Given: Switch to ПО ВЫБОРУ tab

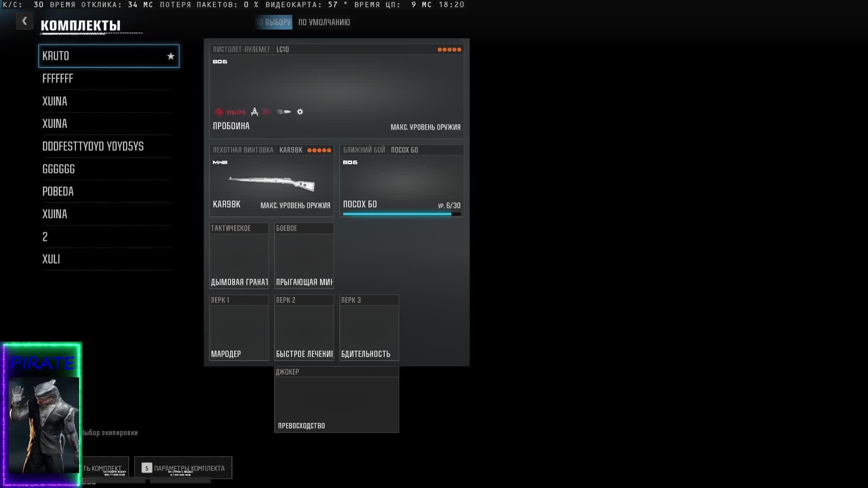Looking at the screenshot, I should (x=274, y=22).
